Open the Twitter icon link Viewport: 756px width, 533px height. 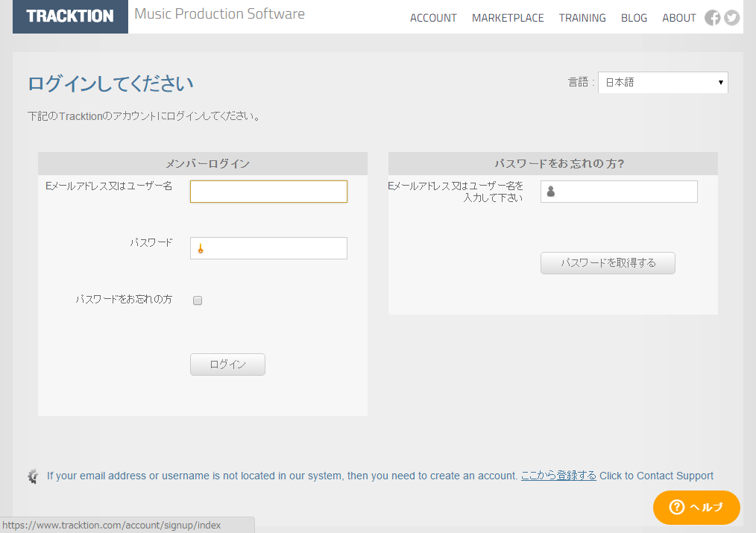[x=731, y=18]
